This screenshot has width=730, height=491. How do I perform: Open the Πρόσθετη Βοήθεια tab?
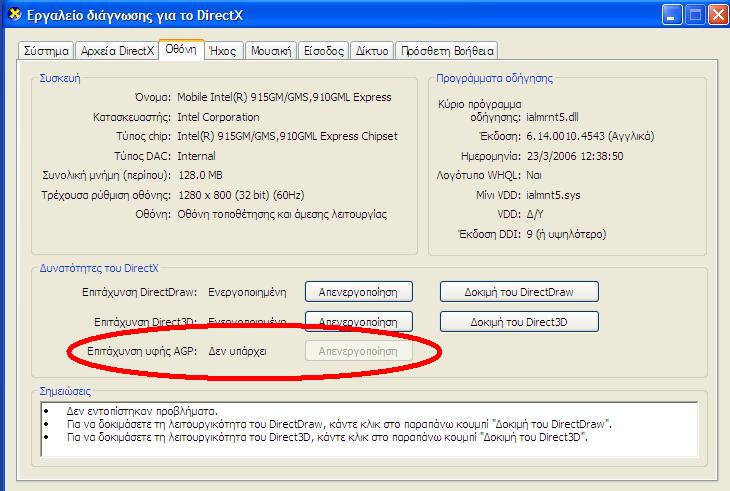(447, 51)
